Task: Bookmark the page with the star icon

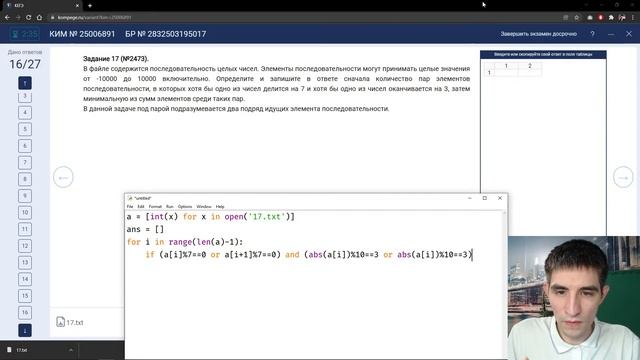Action: click(577, 18)
